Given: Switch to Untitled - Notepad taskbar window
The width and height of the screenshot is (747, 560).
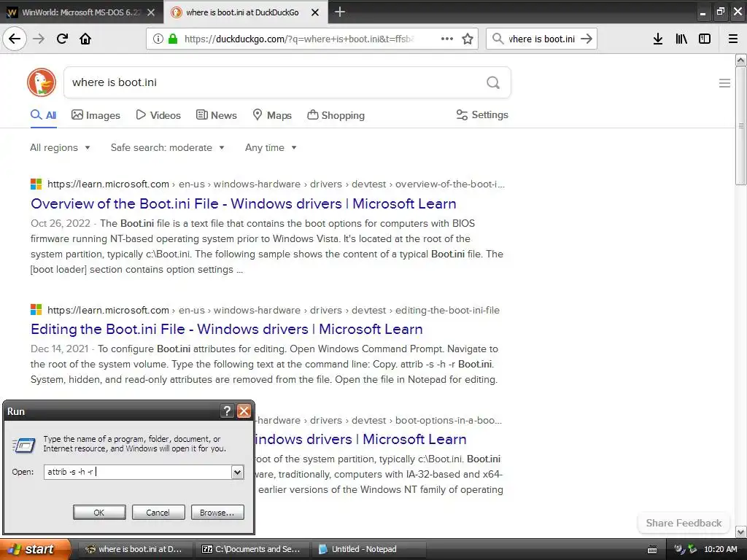Looking at the screenshot, I should (x=368, y=549).
